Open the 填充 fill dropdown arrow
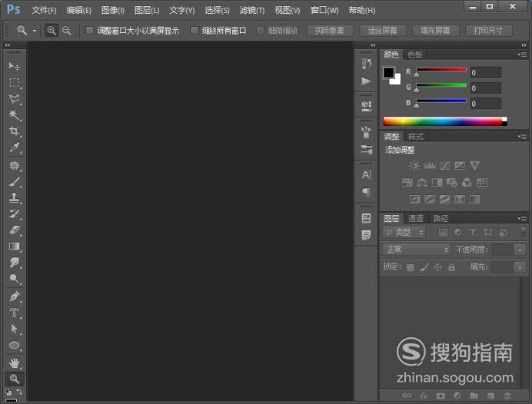 click(x=520, y=267)
